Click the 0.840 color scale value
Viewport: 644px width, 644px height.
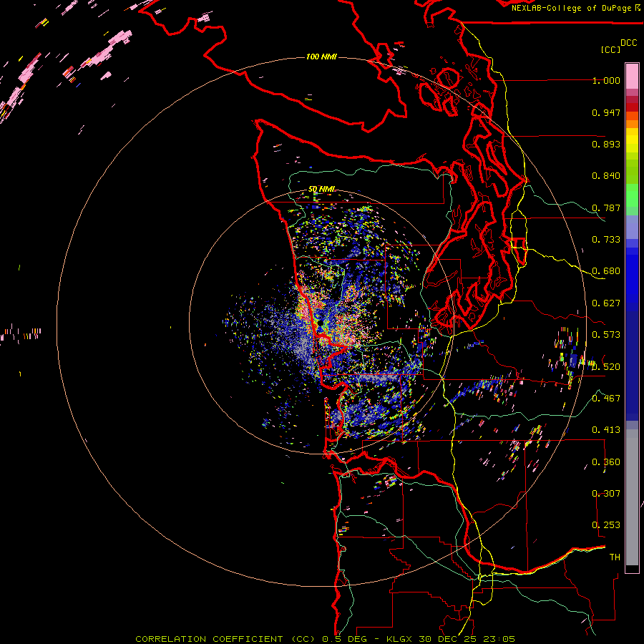(606, 176)
